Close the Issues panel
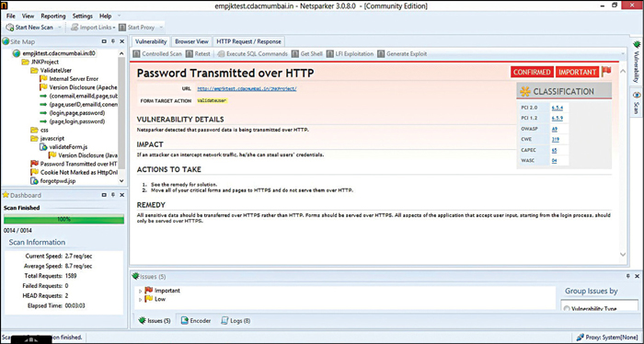Image resolution: width=644 pixels, height=344 pixels. (x=637, y=277)
